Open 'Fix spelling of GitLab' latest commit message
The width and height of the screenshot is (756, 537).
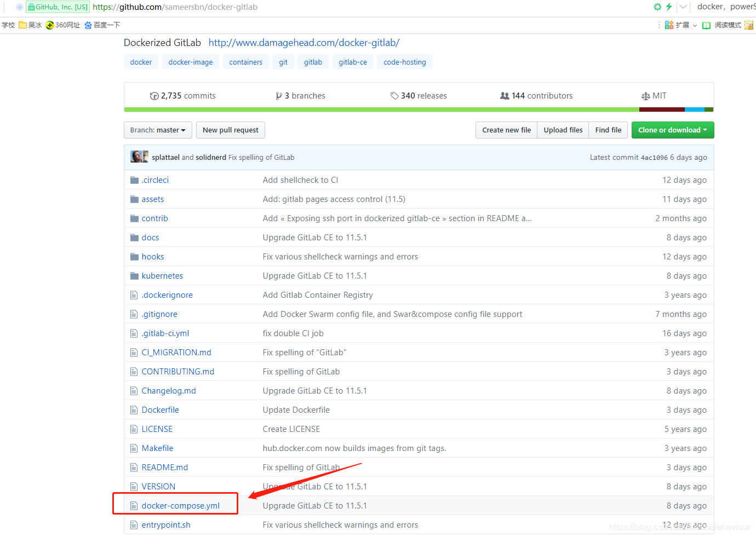(x=261, y=158)
